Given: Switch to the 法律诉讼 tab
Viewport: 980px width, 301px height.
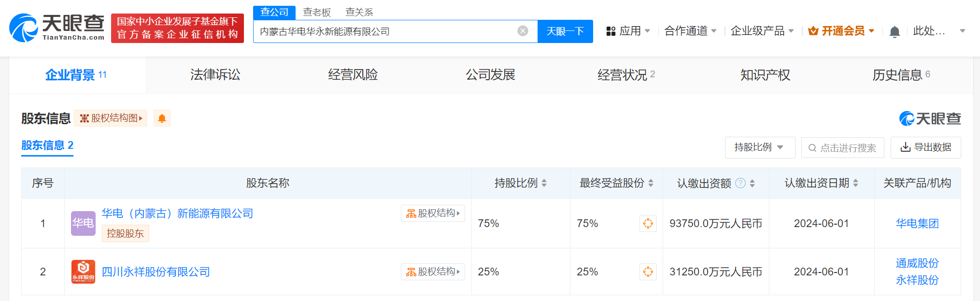Looking at the screenshot, I should point(215,75).
